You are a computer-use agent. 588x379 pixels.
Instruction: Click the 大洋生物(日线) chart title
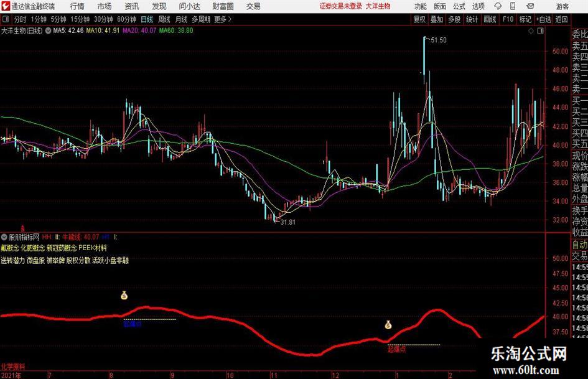point(22,30)
